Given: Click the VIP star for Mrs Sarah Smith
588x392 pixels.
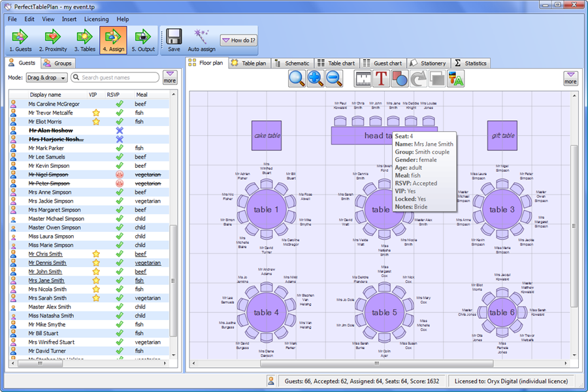Looking at the screenshot, I should point(96,298).
